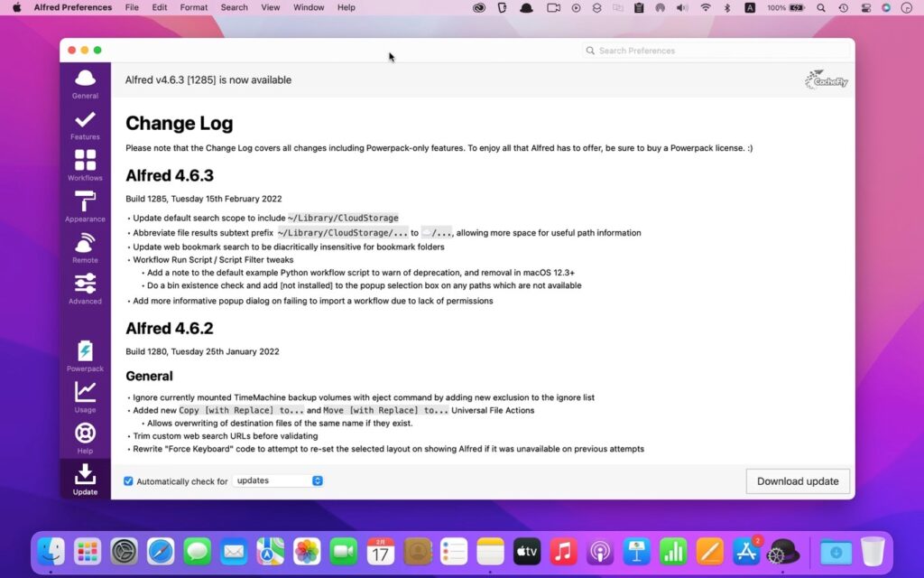Click the CacheFly logo
The height and width of the screenshot is (578, 924).
point(827,79)
